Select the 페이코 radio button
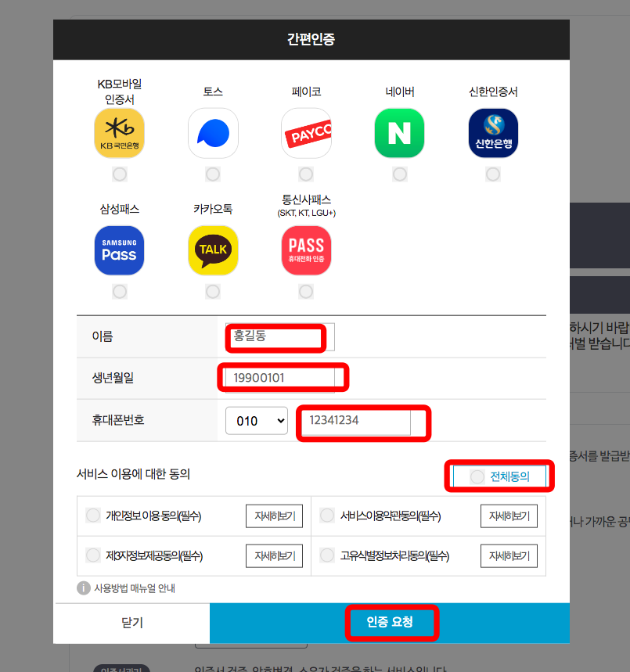630x672 pixels. point(306,174)
